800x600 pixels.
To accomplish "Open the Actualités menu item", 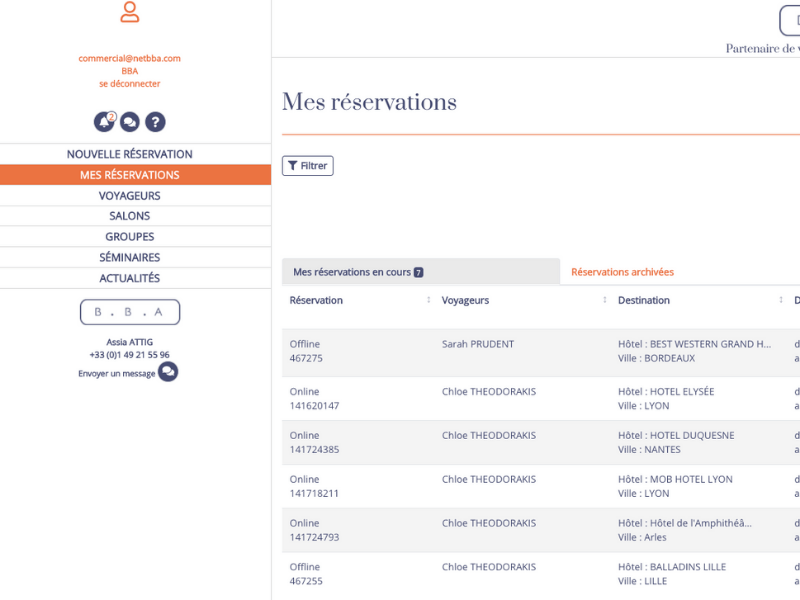I will coord(130,278).
